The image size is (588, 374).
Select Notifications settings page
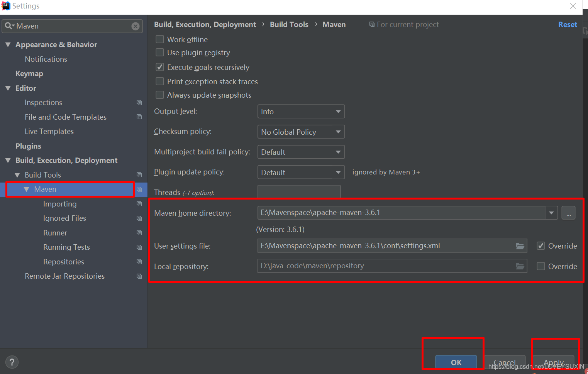(x=46, y=59)
